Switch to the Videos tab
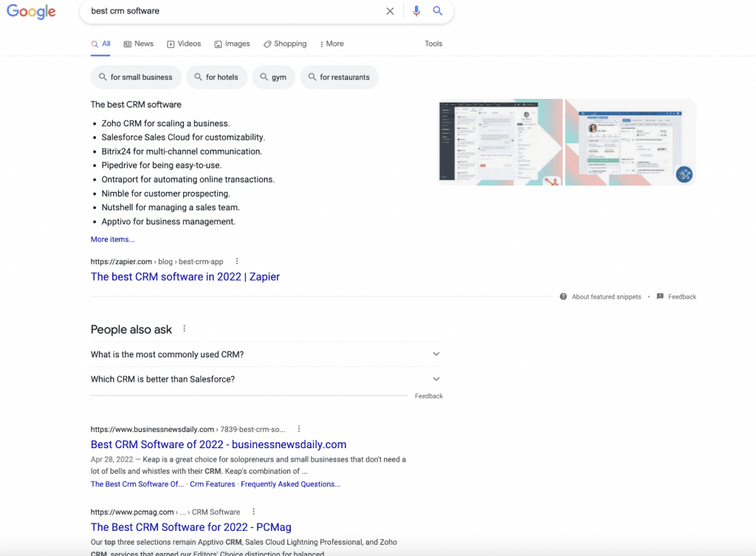The width and height of the screenshot is (756, 556). (184, 44)
